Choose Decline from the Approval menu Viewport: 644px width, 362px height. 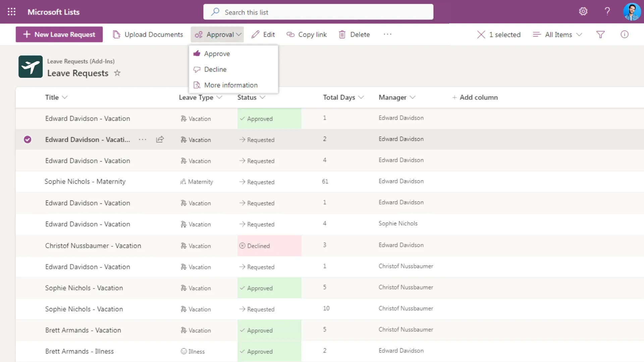click(x=216, y=69)
